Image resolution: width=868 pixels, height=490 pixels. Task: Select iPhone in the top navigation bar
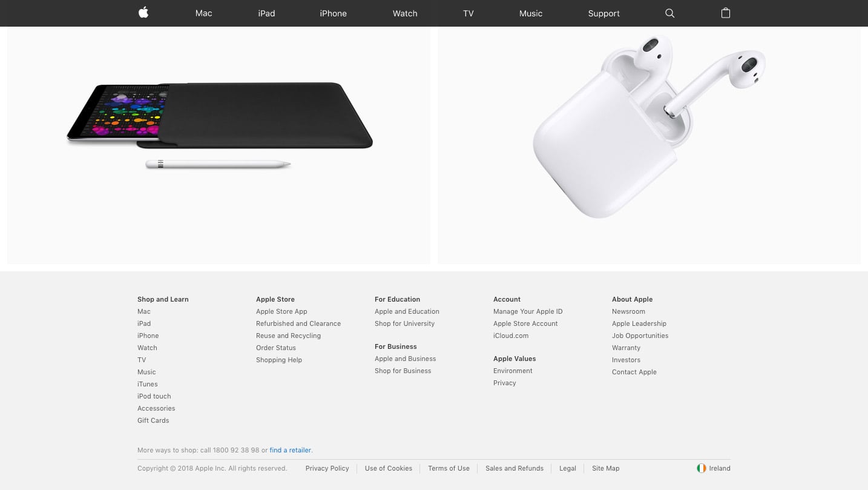click(x=333, y=13)
